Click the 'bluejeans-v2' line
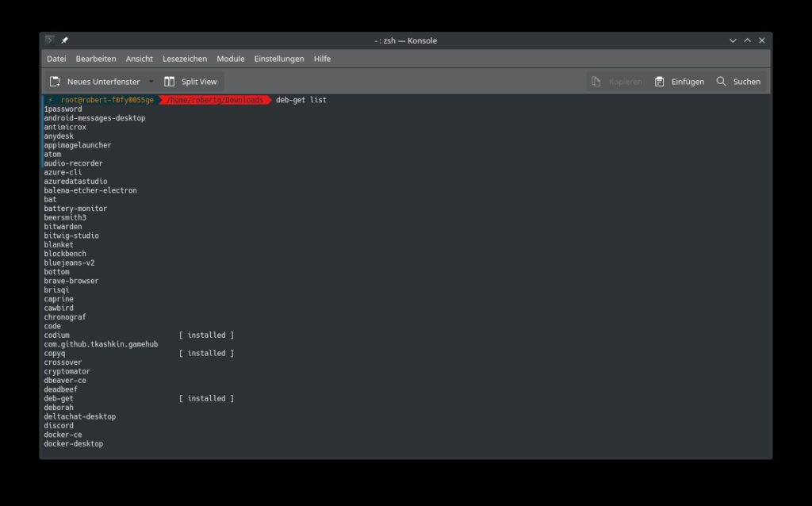 coord(69,263)
